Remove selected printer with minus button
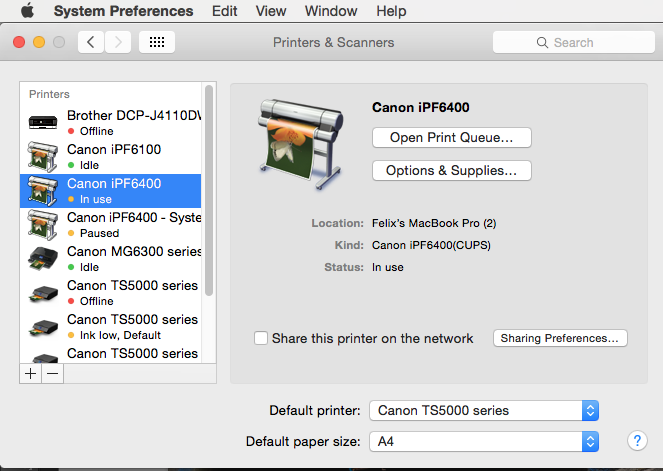 [x=52, y=373]
